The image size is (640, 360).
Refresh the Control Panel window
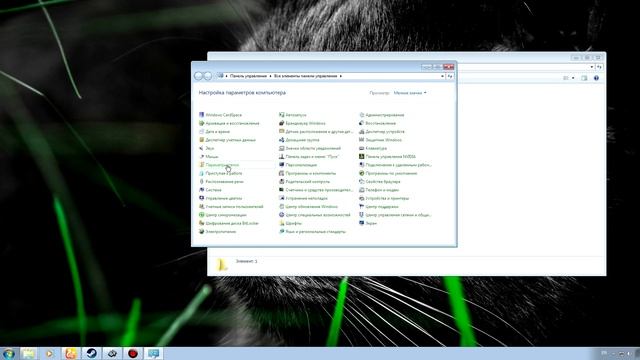click(x=450, y=76)
